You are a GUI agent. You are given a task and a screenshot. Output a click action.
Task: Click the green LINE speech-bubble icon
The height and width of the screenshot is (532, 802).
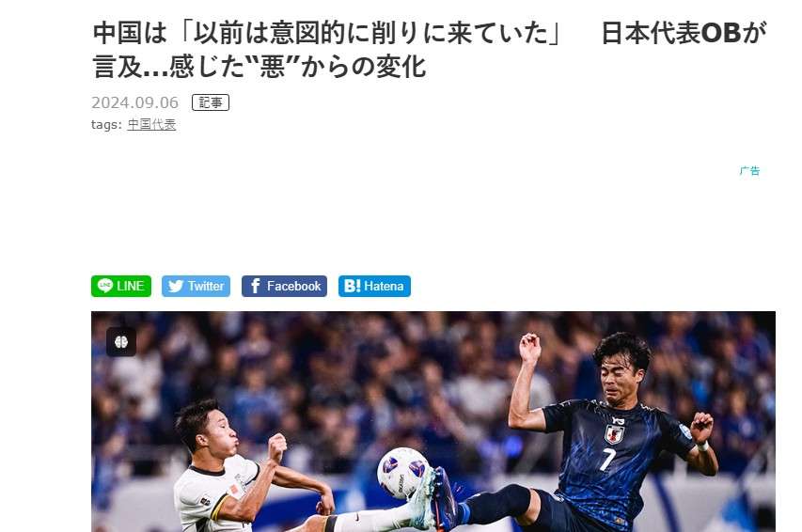[105, 286]
